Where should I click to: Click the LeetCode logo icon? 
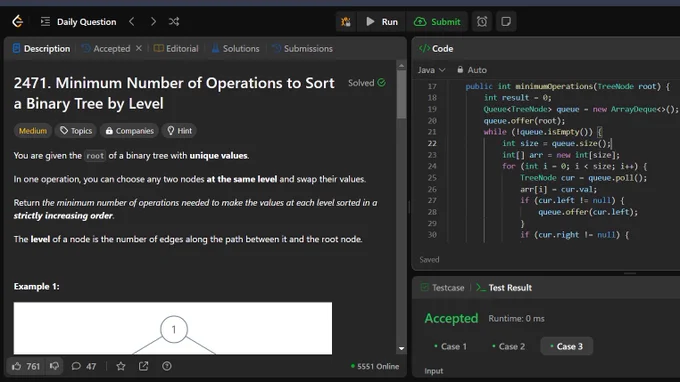(x=17, y=21)
